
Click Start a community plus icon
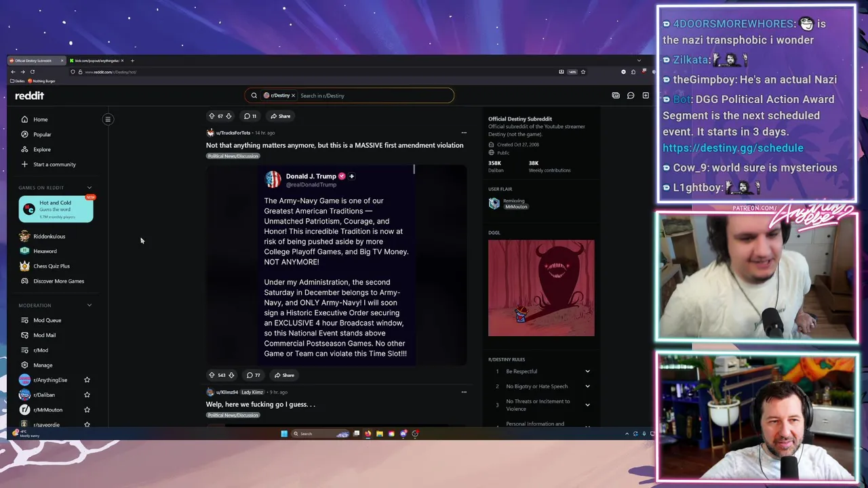coord(24,164)
